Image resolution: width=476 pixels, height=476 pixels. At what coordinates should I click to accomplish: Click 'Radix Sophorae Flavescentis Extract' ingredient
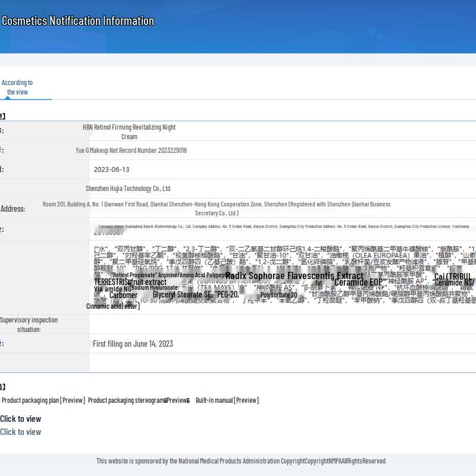click(x=294, y=275)
